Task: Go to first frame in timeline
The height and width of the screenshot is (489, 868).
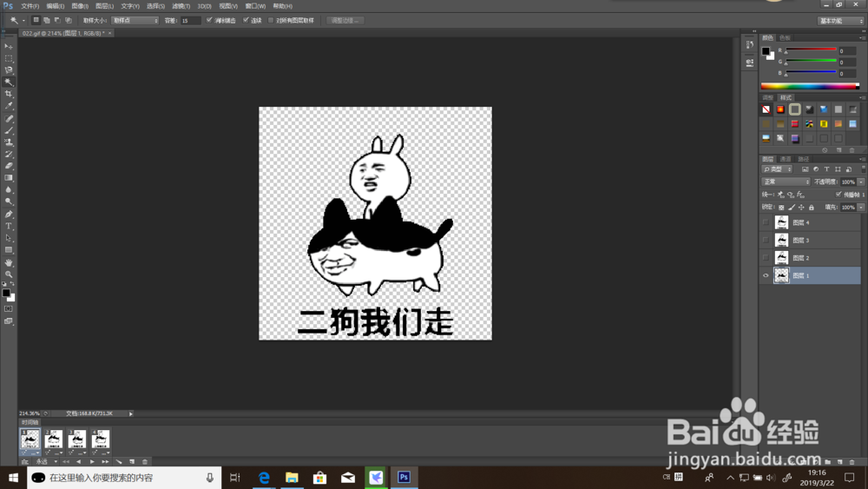Action: click(66, 461)
